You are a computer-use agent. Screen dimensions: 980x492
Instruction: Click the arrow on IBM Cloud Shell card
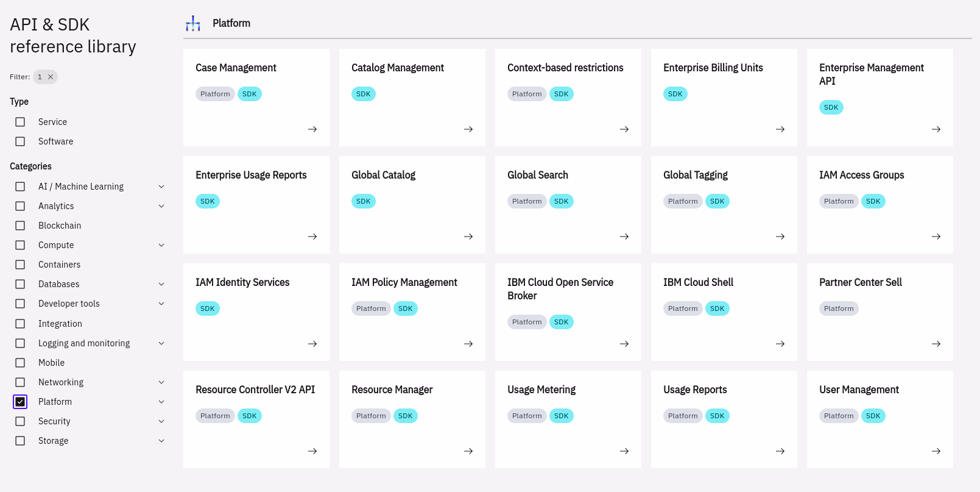[780, 344]
